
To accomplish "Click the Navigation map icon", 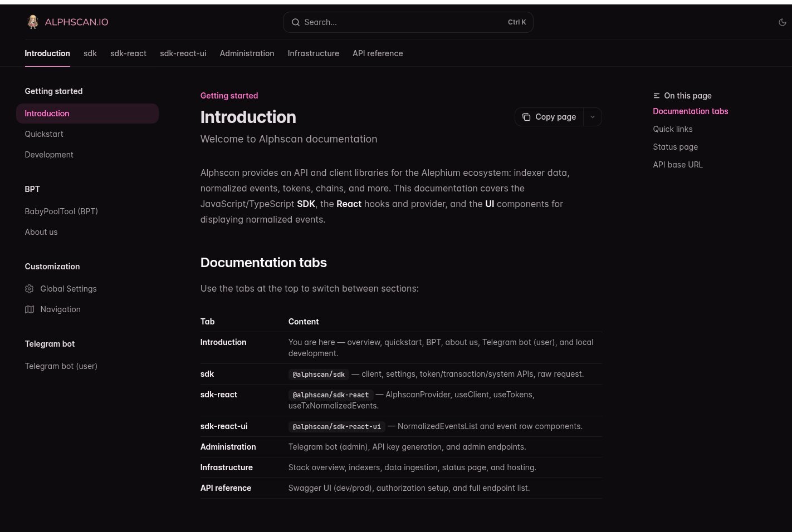I will (30, 309).
